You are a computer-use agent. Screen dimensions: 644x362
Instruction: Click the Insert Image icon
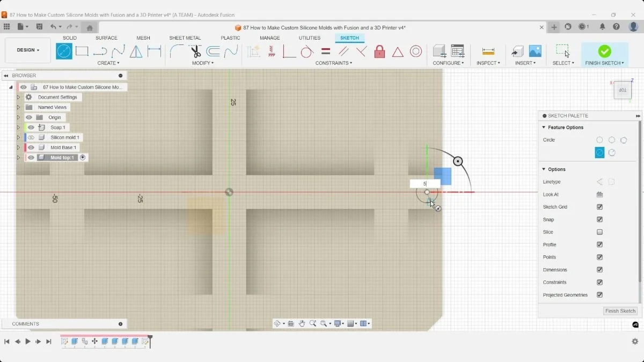coord(535,51)
